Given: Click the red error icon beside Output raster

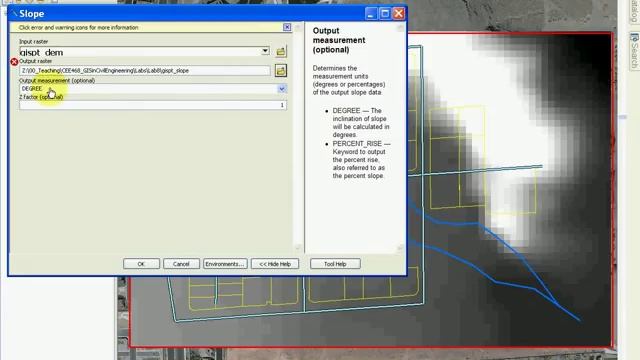Looking at the screenshot, I should (x=14, y=62).
